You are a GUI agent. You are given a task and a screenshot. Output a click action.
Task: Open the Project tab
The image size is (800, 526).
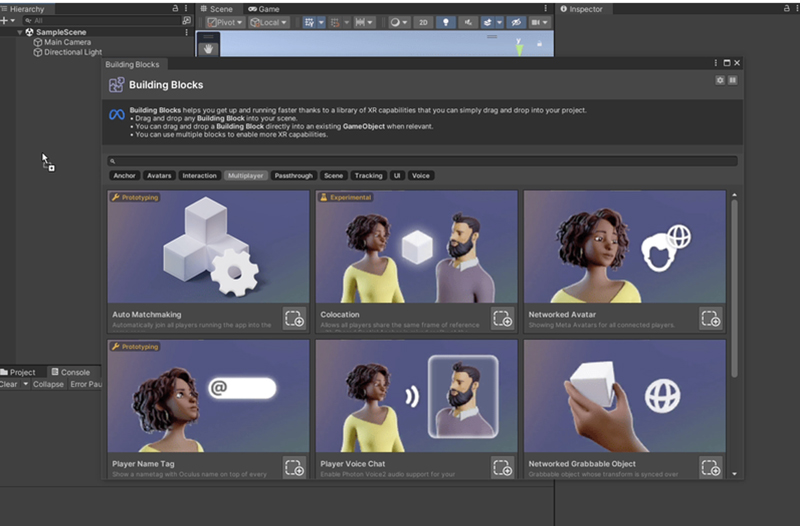18,372
